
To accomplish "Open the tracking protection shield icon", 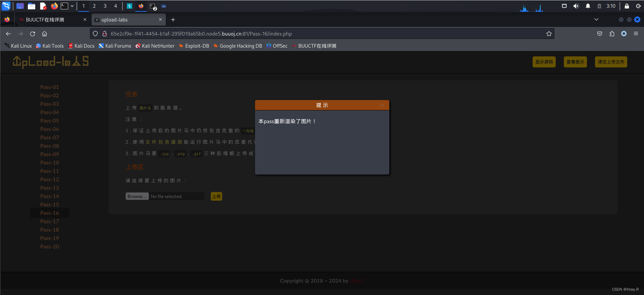I will (x=95, y=34).
